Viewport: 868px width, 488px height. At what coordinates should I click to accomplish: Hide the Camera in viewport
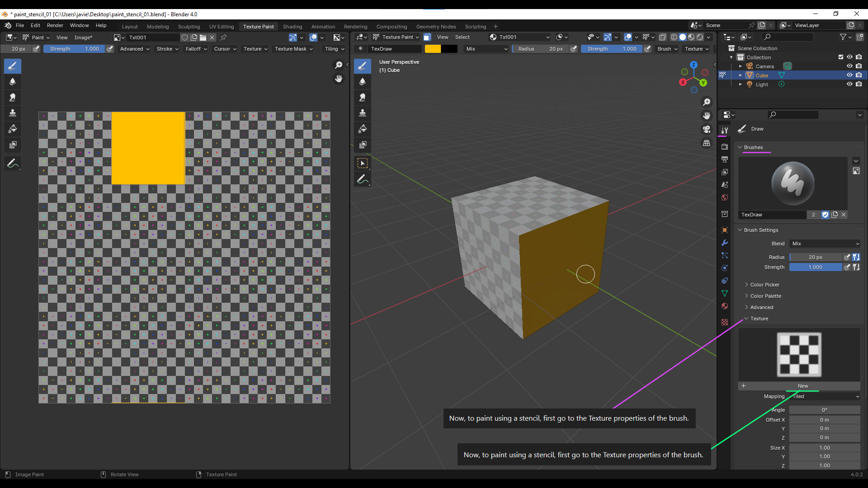tap(849, 66)
